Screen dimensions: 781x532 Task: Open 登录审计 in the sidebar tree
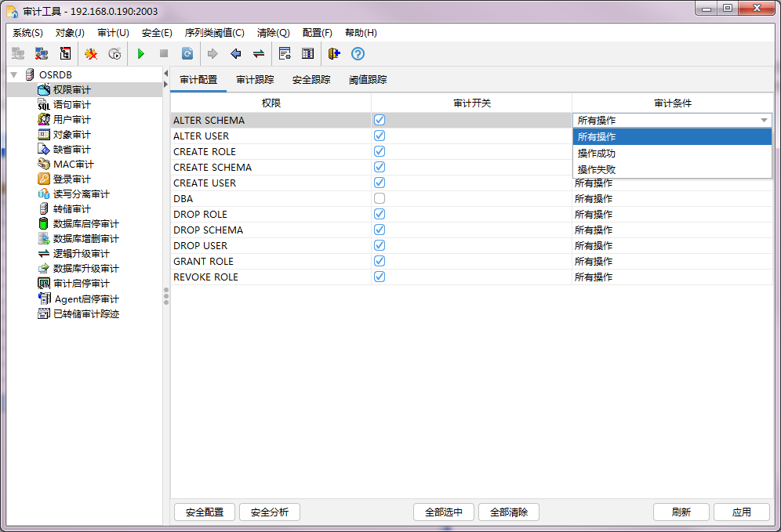pos(71,179)
